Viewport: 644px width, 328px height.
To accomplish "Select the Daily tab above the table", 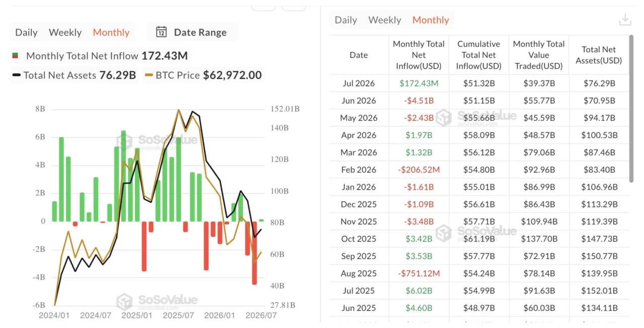I will pos(346,20).
